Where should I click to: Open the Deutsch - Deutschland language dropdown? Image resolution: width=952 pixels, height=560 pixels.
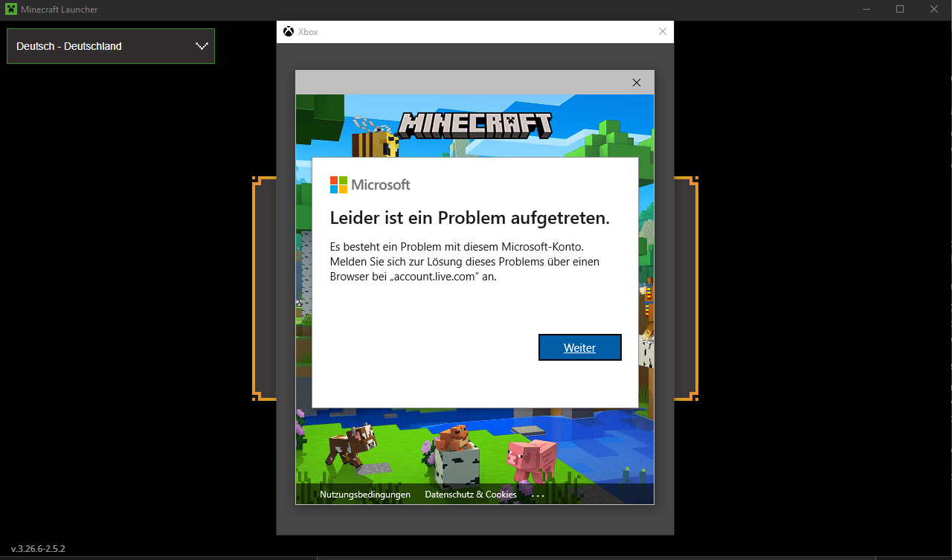click(110, 45)
